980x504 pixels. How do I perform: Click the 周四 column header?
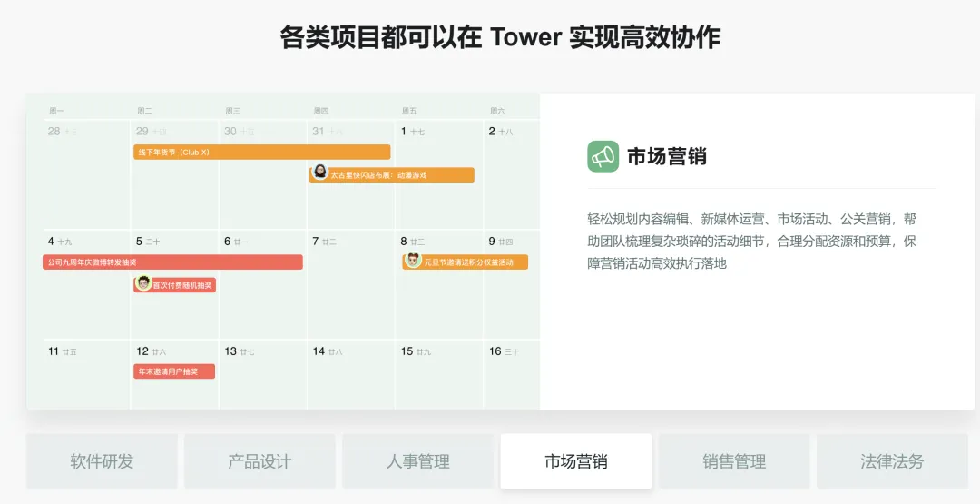point(320,111)
